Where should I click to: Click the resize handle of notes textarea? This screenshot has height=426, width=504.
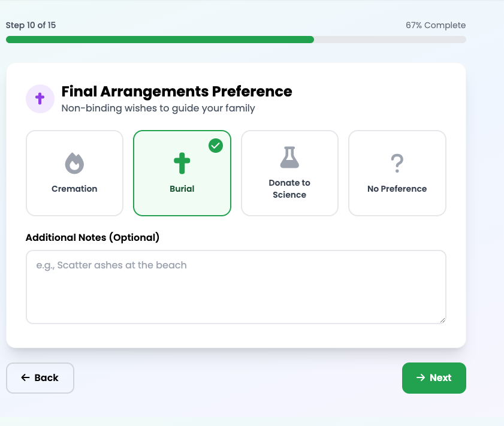point(442,320)
